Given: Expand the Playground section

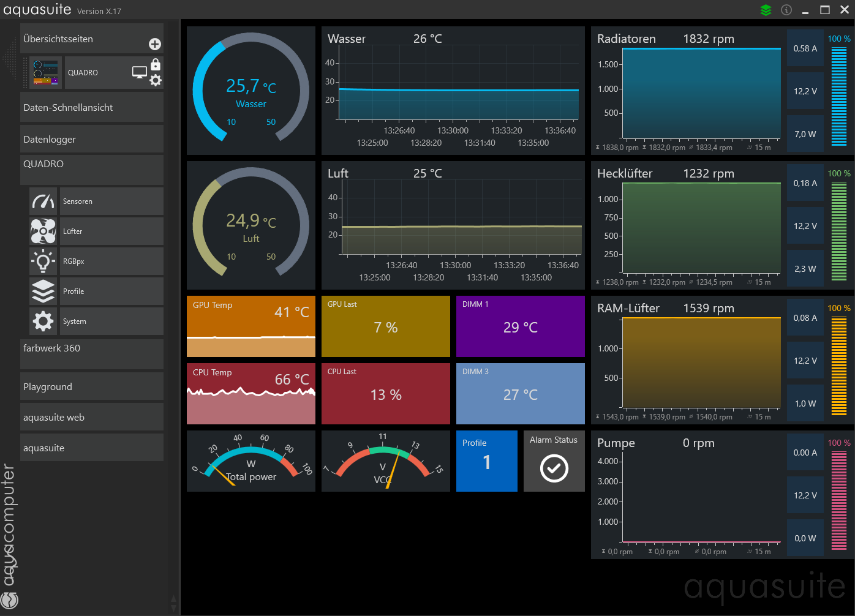Looking at the screenshot, I should (x=92, y=386).
